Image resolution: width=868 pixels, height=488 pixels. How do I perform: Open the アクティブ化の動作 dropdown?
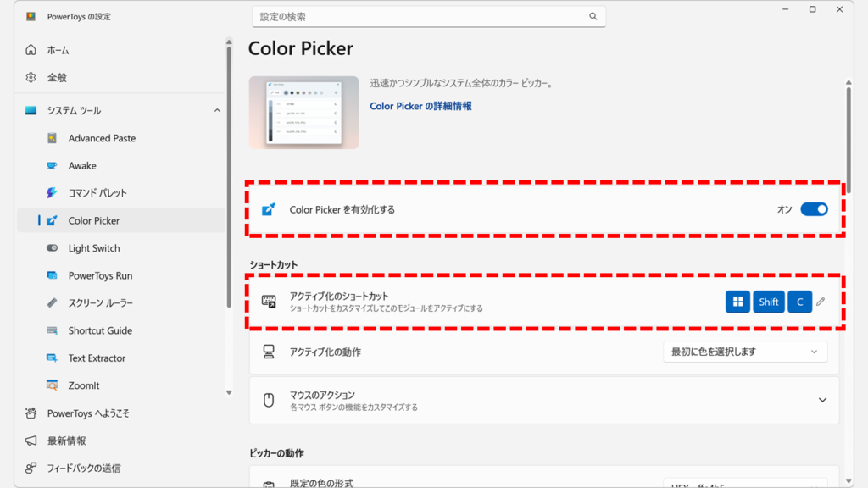tap(744, 352)
